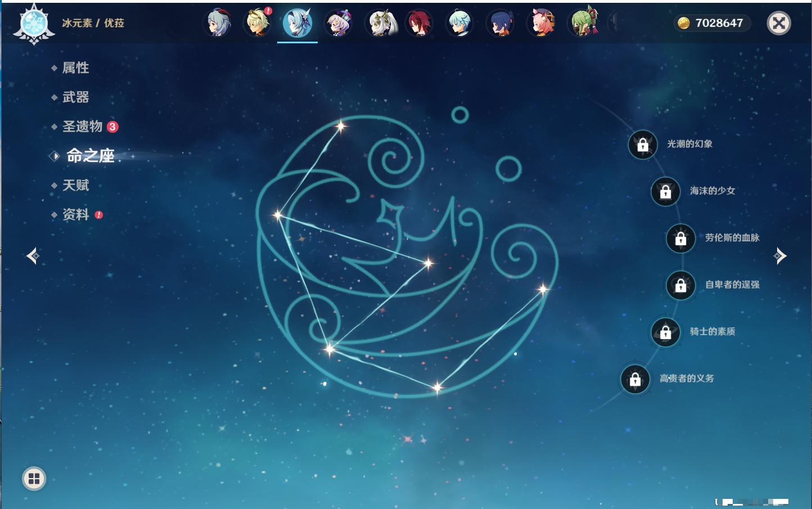Select the 命之座 constellation tab

click(90, 156)
